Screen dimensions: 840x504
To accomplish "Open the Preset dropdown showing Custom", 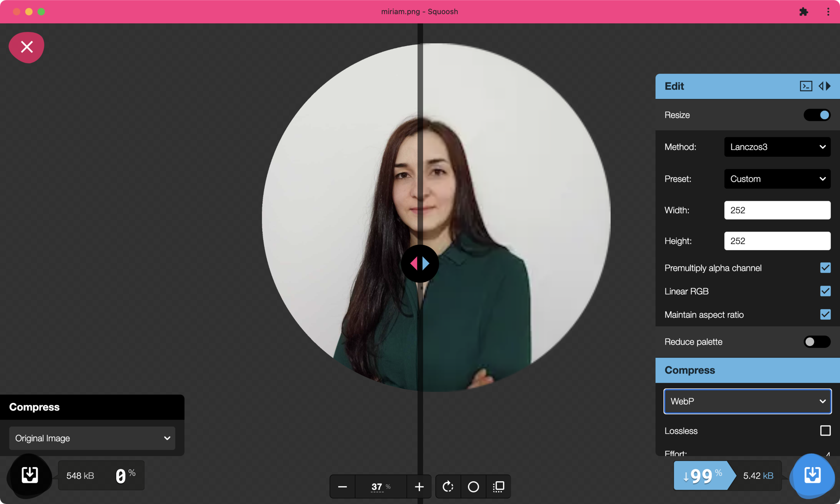I will (777, 179).
